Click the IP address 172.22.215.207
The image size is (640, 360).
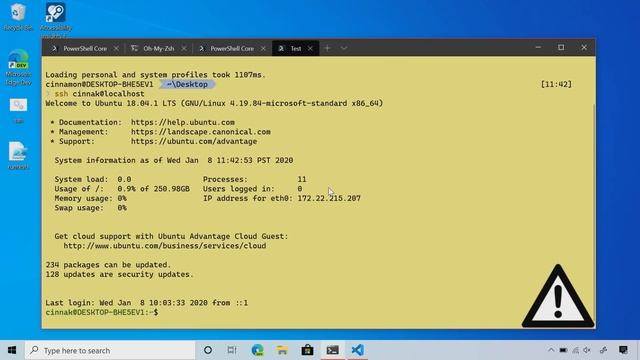pos(329,198)
